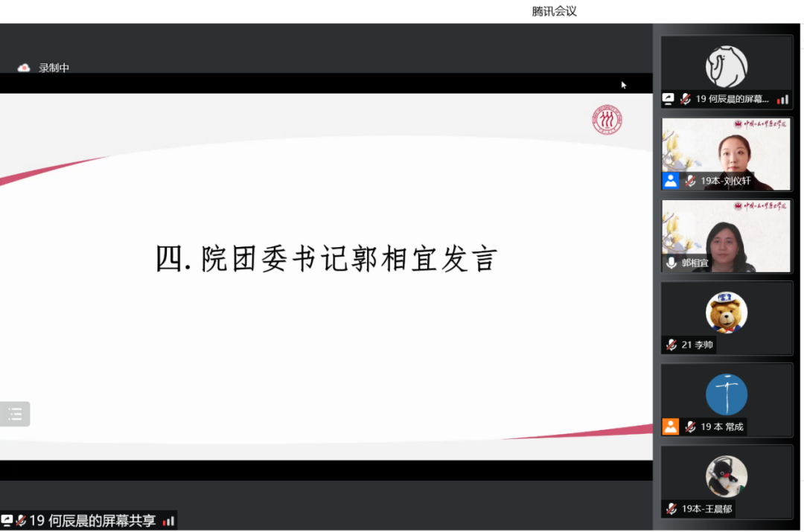Click the penguin avatar of 19本-王晨郁

[727, 476]
